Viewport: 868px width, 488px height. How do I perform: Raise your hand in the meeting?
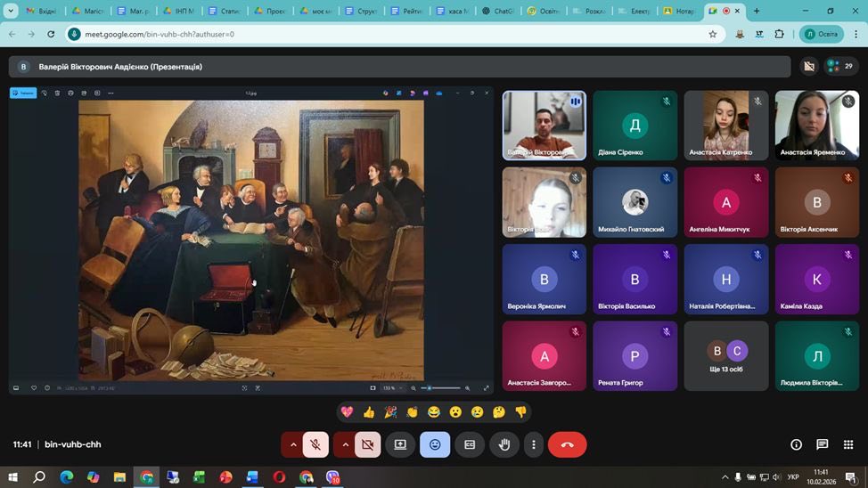pyautogui.click(x=504, y=444)
